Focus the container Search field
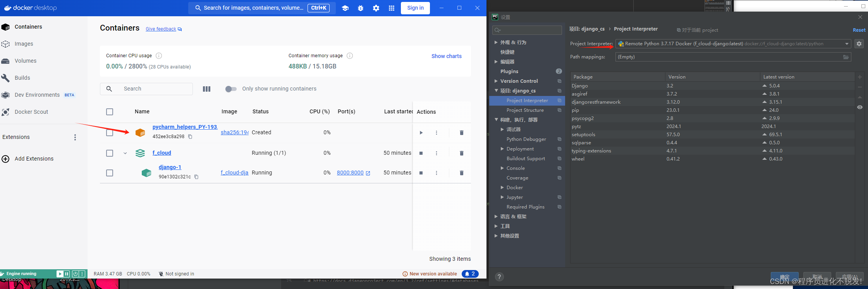Image resolution: width=868 pixels, height=289 pixels. (x=146, y=89)
